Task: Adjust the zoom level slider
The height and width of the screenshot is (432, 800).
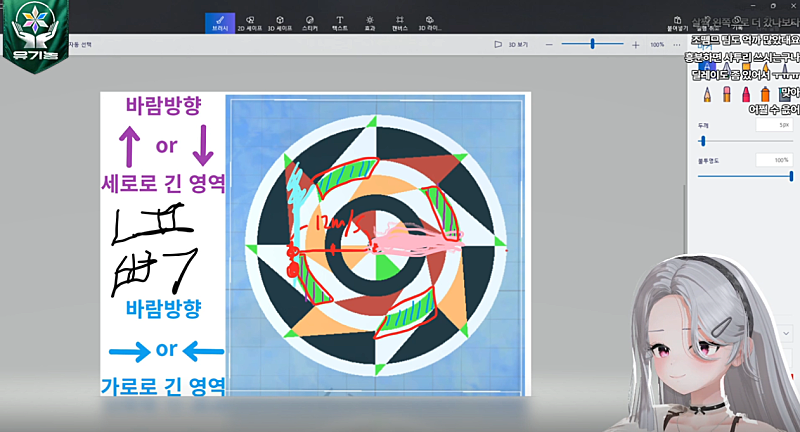Action: pyautogui.click(x=592, y=44)
